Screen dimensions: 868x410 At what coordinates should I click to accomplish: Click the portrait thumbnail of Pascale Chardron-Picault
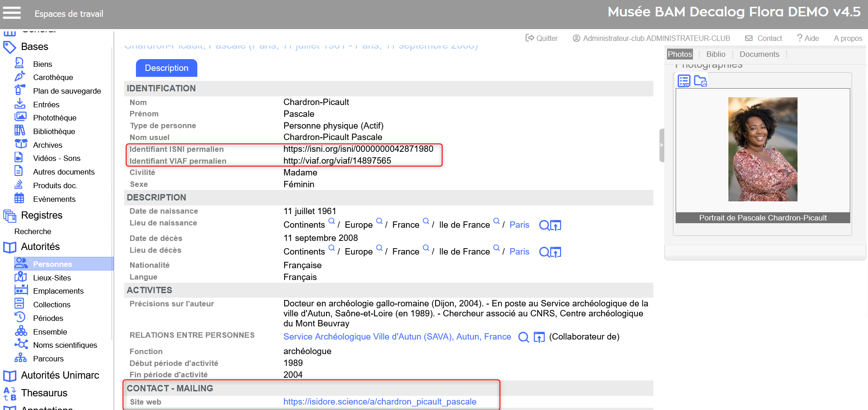(763, 149)
